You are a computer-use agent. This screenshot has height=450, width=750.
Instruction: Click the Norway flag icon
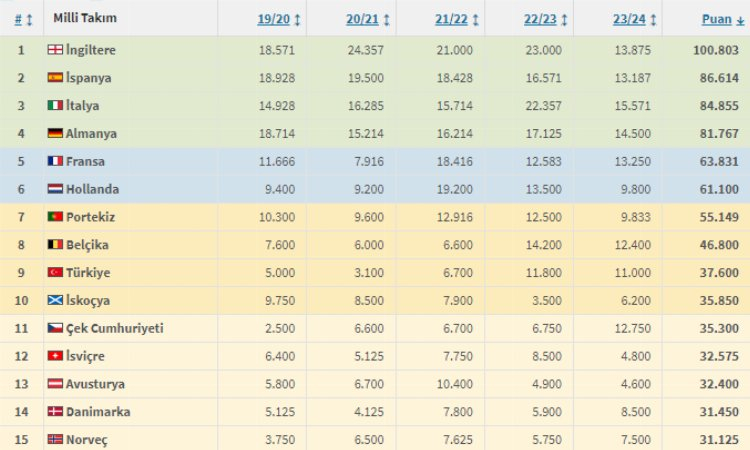click(x=55, y=440)
